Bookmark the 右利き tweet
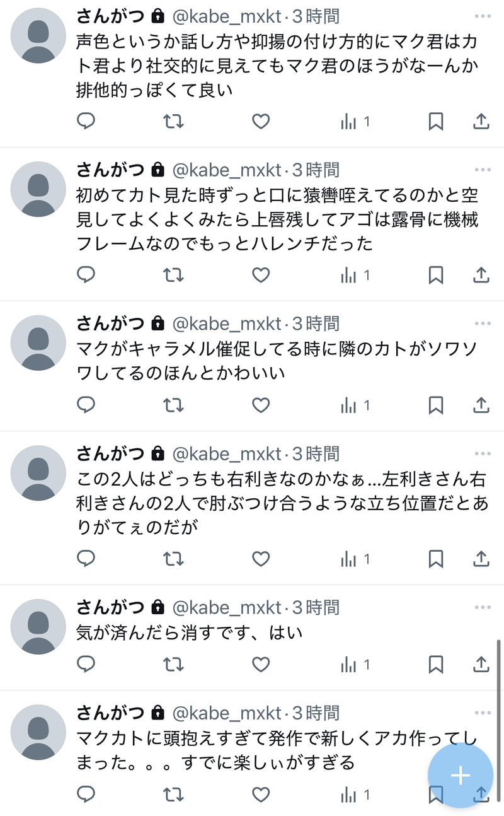The image size is (504, 816). [435, 559]
